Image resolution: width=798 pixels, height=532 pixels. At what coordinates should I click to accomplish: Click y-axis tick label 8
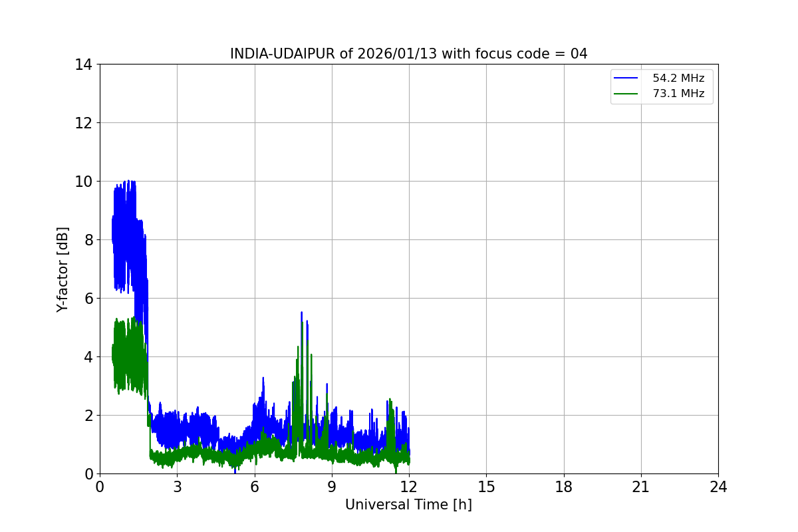88,240
